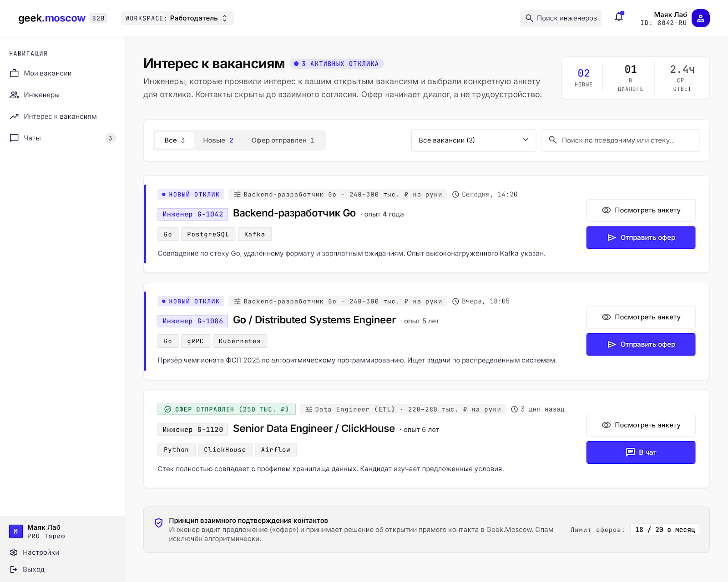Click the Kubernetes skill tag
Image resolution: width=728 pixels, height=582 pixels.
click(x=240, y=341)
